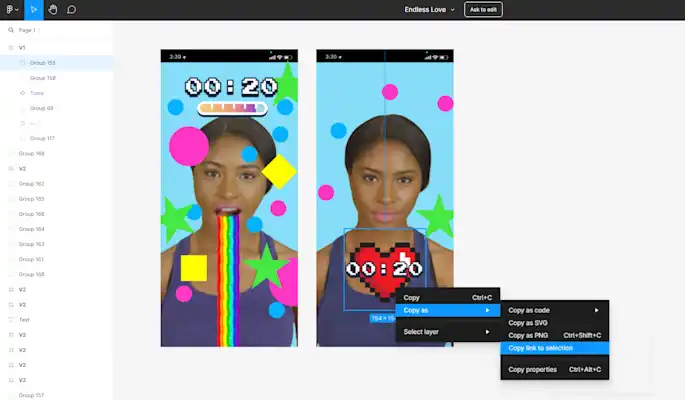Click the yellow diamond shape on canvas
This screenshot has height=400, width=685.
click(x=279, y=171)
